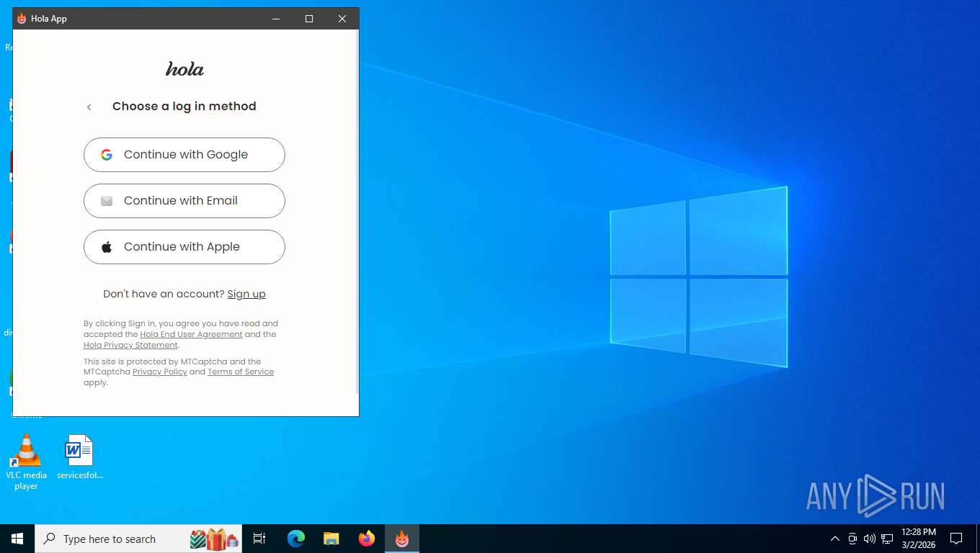Click the show desktop sliver

point(977,539)
